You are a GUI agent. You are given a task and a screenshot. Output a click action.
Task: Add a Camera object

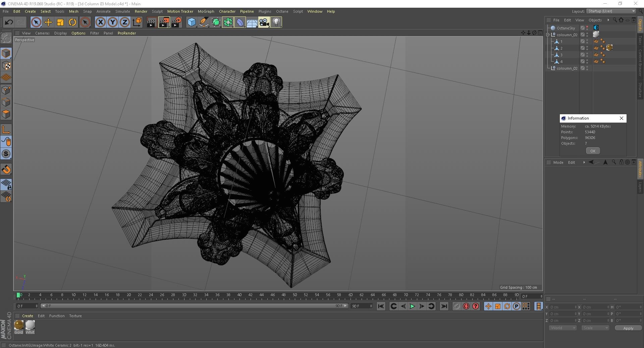click(264, 22)
